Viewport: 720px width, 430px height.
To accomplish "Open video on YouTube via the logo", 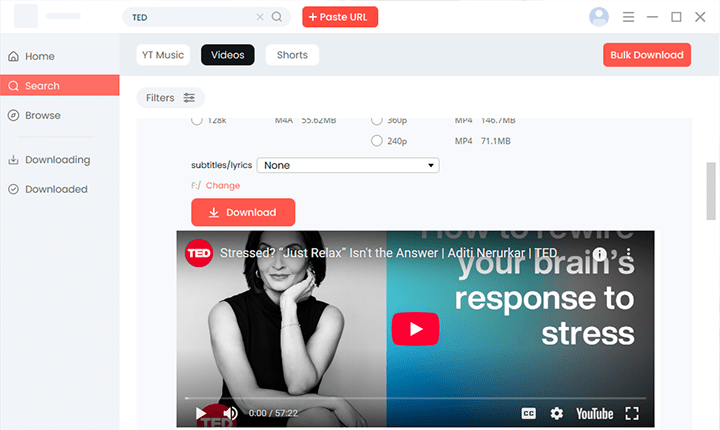I will pyautogui.click(x=595, y=414).
